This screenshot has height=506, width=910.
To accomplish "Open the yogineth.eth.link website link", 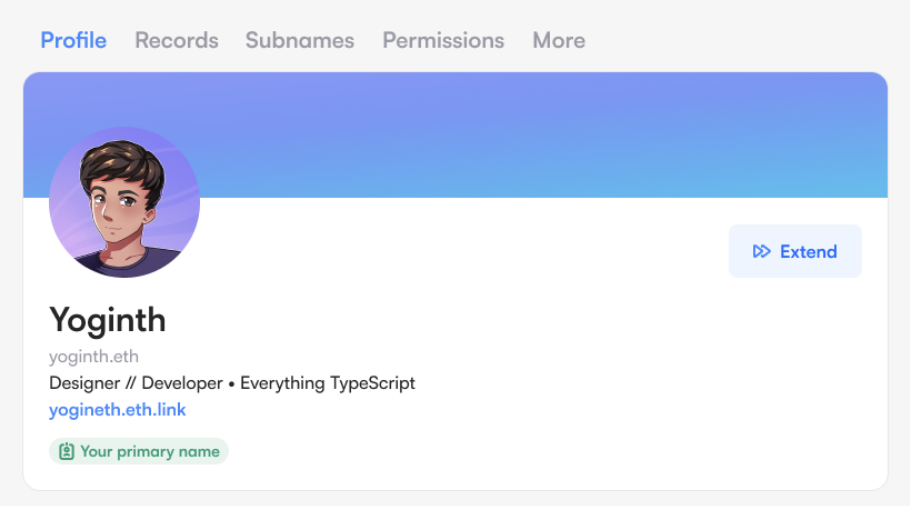I will (117, 410).
